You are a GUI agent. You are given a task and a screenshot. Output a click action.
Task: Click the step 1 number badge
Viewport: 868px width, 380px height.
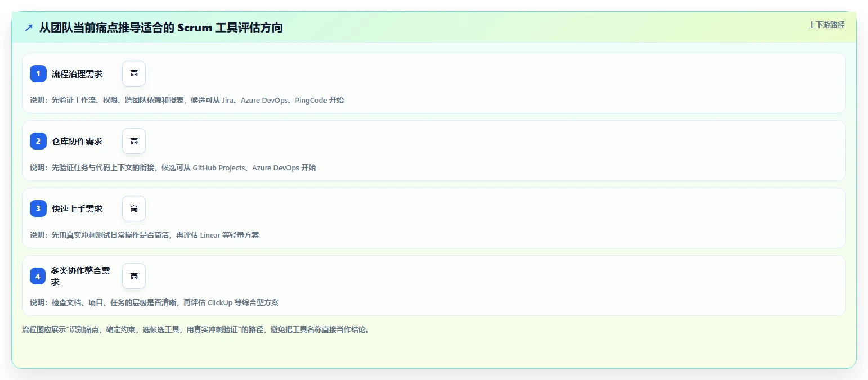click(38, 74)
